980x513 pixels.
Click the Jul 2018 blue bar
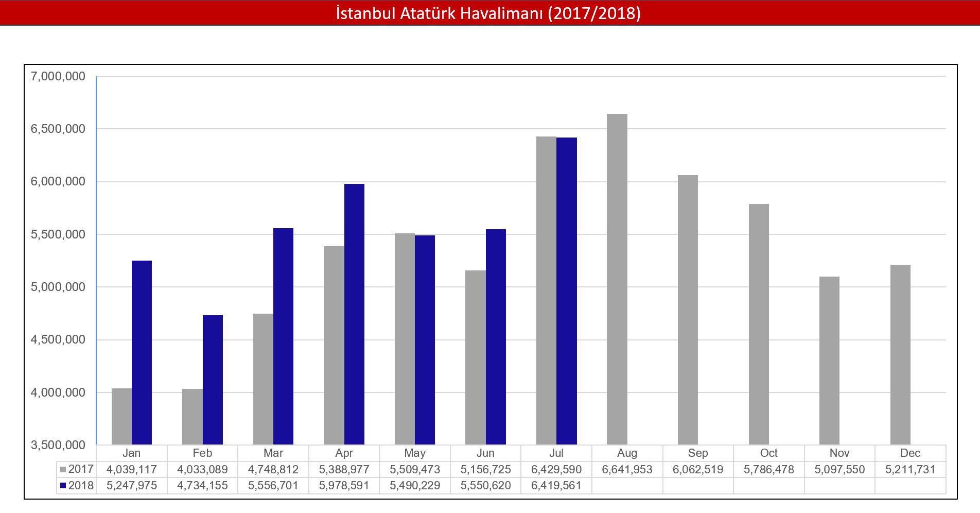point(567,291)
